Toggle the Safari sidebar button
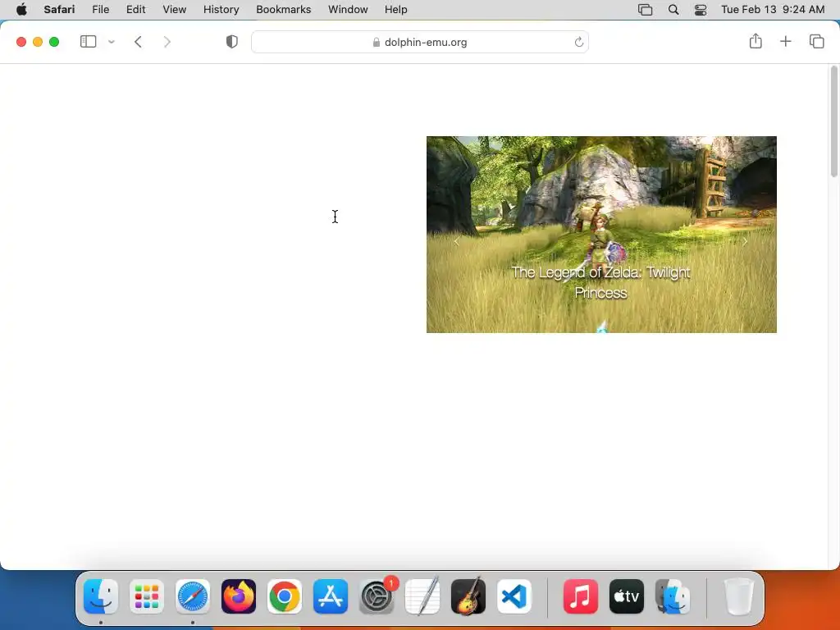This screenshot has width=840, height=630. pos(88,42)
